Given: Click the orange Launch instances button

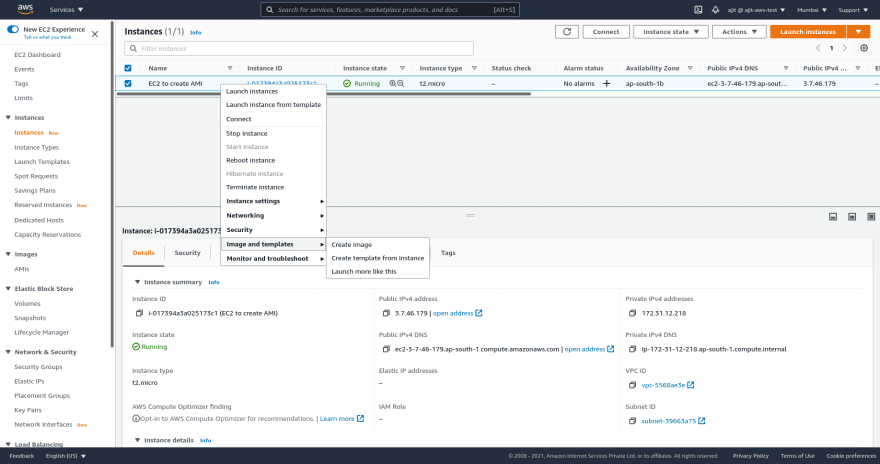Looking at the screenshot, I should [x=808, y=32].
